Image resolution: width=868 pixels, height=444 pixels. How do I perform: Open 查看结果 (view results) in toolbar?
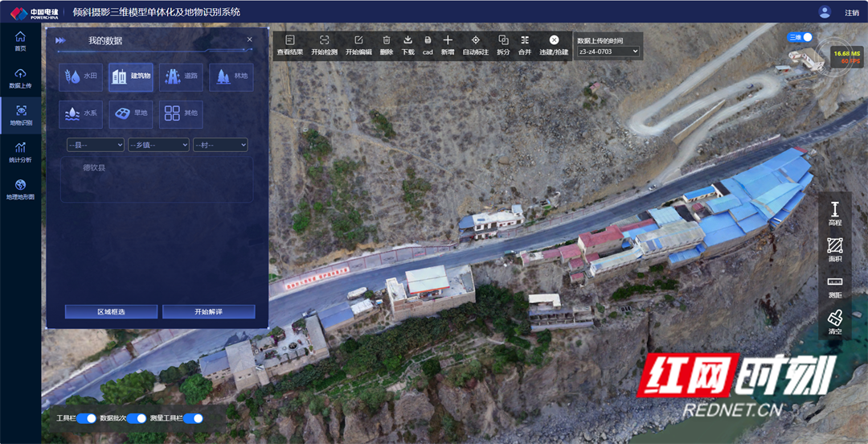290,46
